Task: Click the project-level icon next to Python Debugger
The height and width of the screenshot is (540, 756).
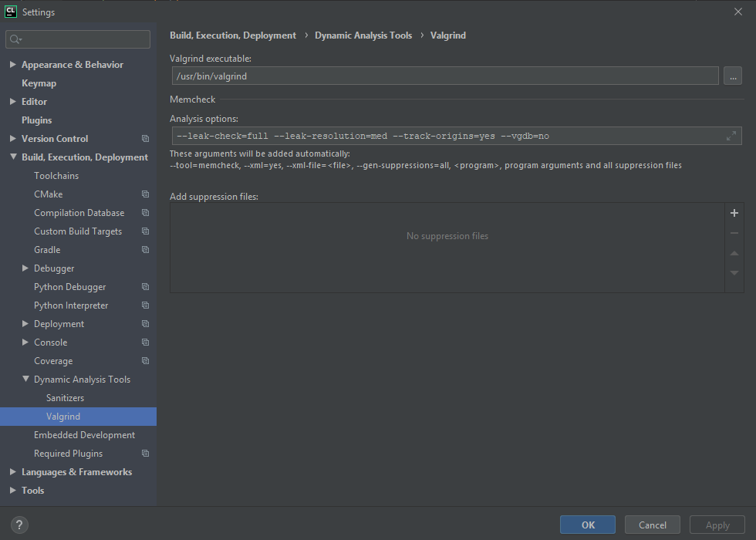Action: click(x=145, y=287)
